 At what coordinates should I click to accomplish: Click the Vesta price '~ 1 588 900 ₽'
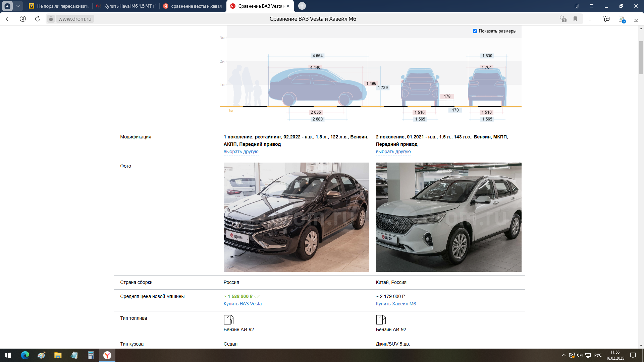tap(238, 296)
